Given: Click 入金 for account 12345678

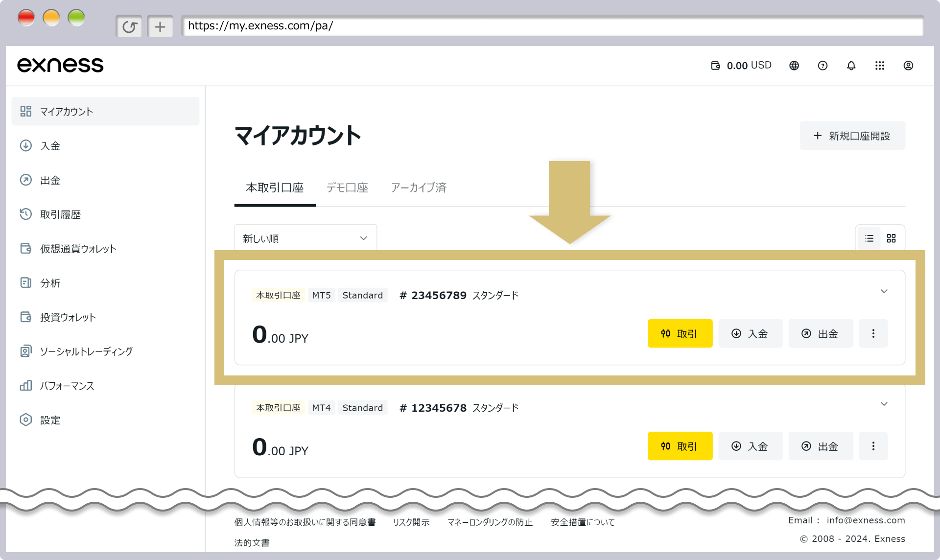Looking at the screenshot, I should point(750,446).
